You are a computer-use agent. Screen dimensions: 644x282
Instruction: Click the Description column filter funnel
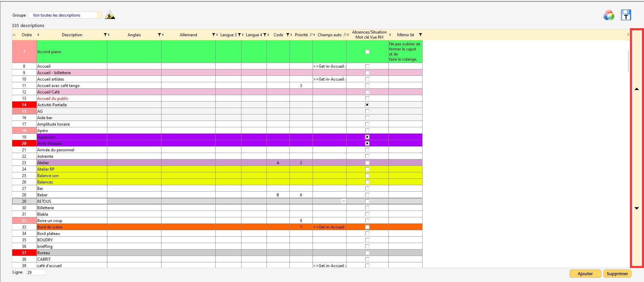click(x=105, y=35)
